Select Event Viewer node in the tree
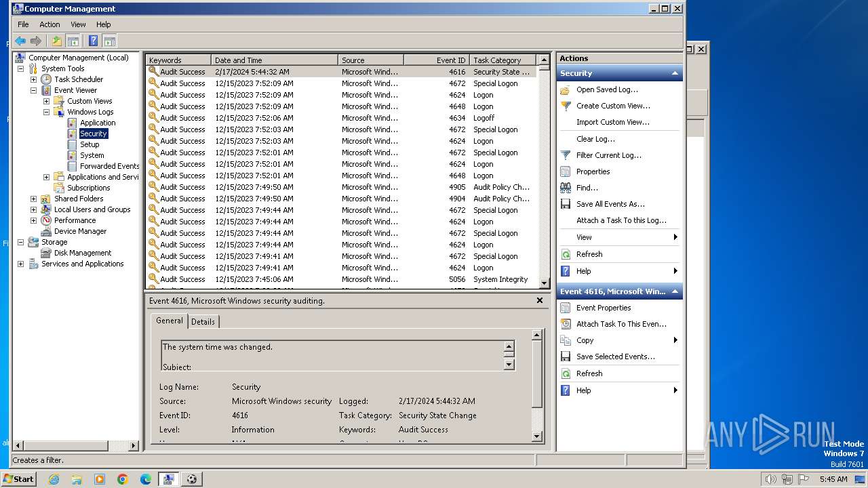The height and width of the screenshot is (488, 868). point(75,90)
